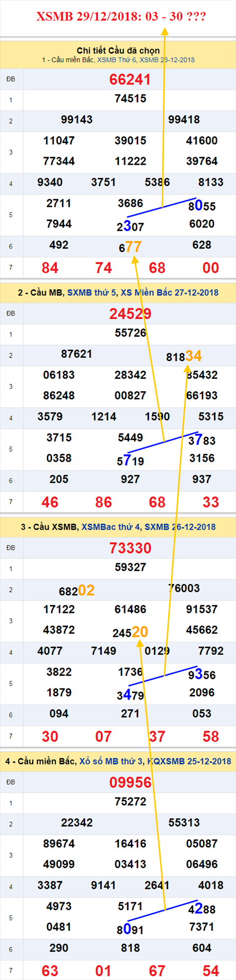Click fourth prize number 9340
This screenshot has height=980, width=236.
pyautogui.click(x=50, y=183)
